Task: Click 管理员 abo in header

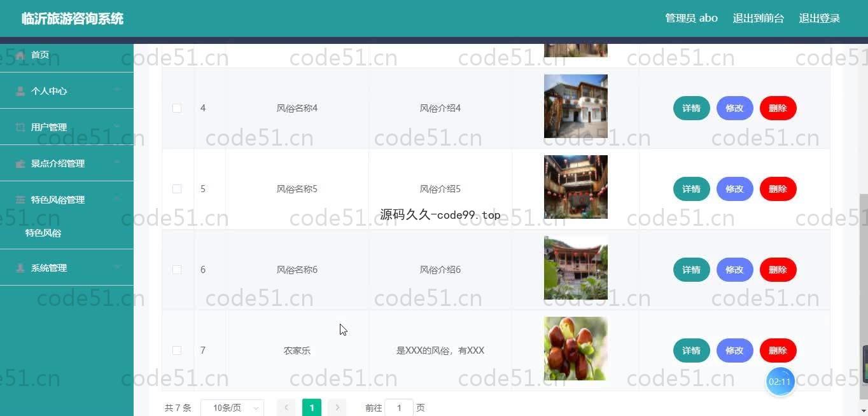Action: pos(691,18)
